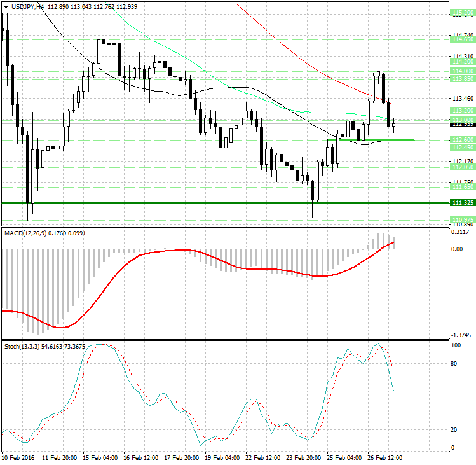Image resolution: width=476 pixels, height=465 pixels.
Task: Click the MACD 0.00 zero-level label
Action: click(458, 249)
